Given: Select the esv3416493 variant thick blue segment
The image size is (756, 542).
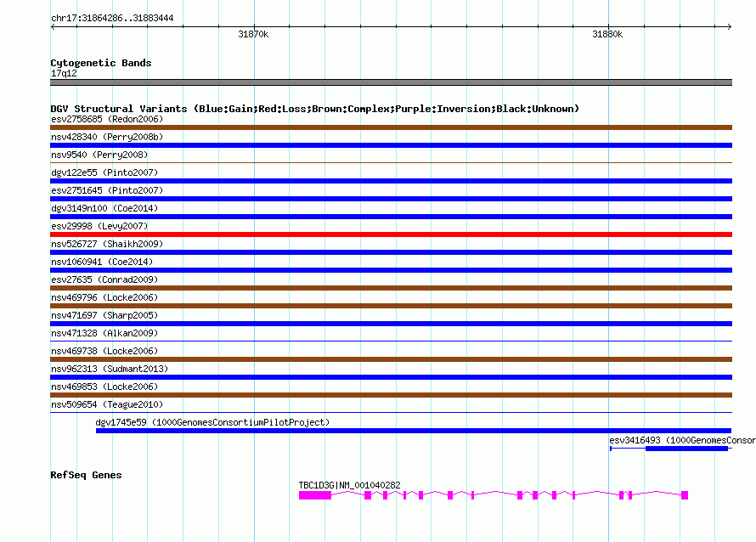Looking at the screenshot, I should coord(686,449).
